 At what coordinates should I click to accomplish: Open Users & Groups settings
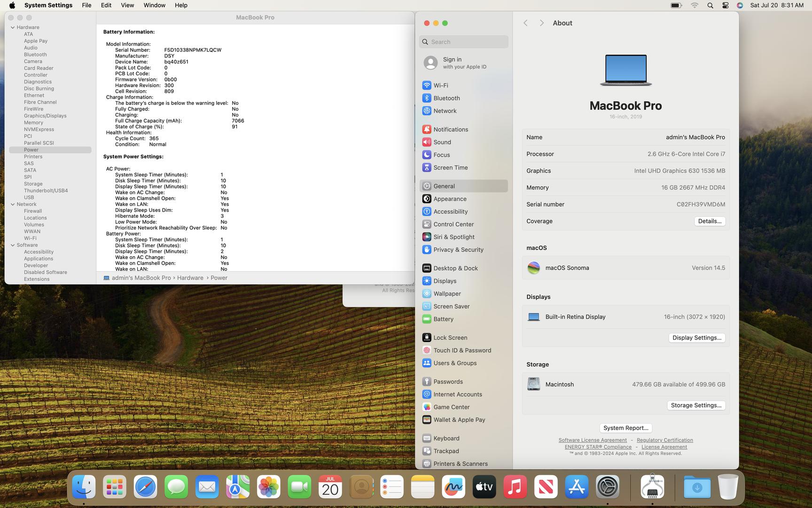463,363
